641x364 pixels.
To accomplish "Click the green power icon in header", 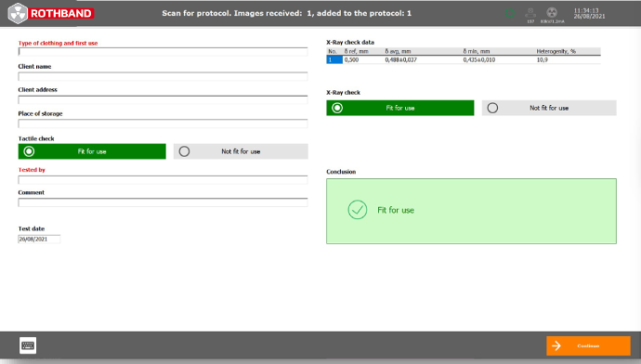I will pyautogui.click(x=509, y=13).
